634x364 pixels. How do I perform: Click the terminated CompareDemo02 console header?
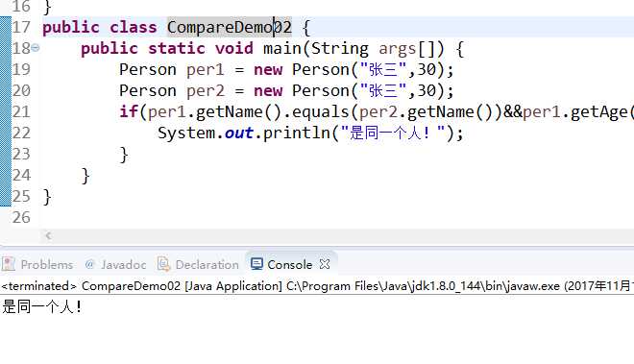[317, 286]
